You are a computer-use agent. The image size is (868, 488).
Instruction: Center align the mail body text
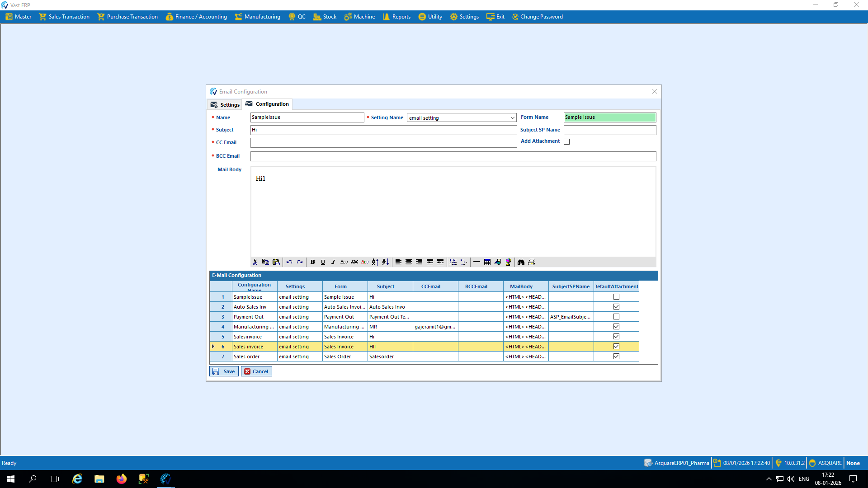coord(409,262)
